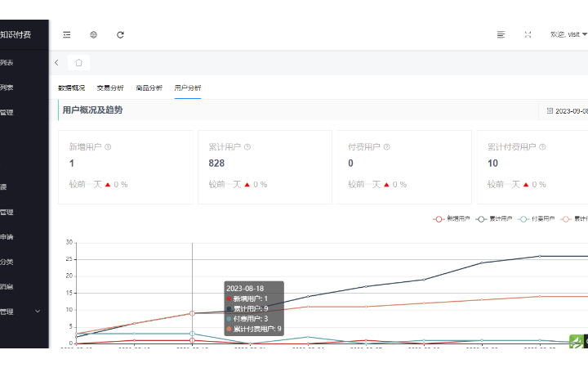Viewport: 588px width, 368px height.
Task: Switch to the 商品分析 tab
Action: tap(149, 88)
